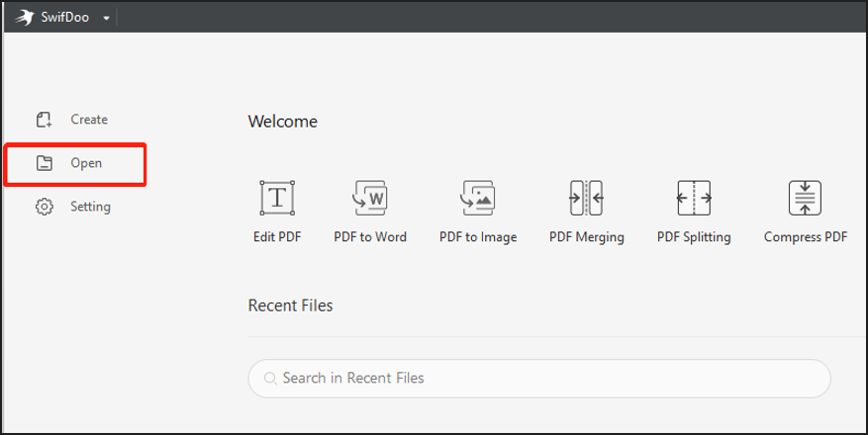Viewport: 868px width, 435px height.
Task: Click the 'Compress PDF' text label
Action: click(806, 237)
